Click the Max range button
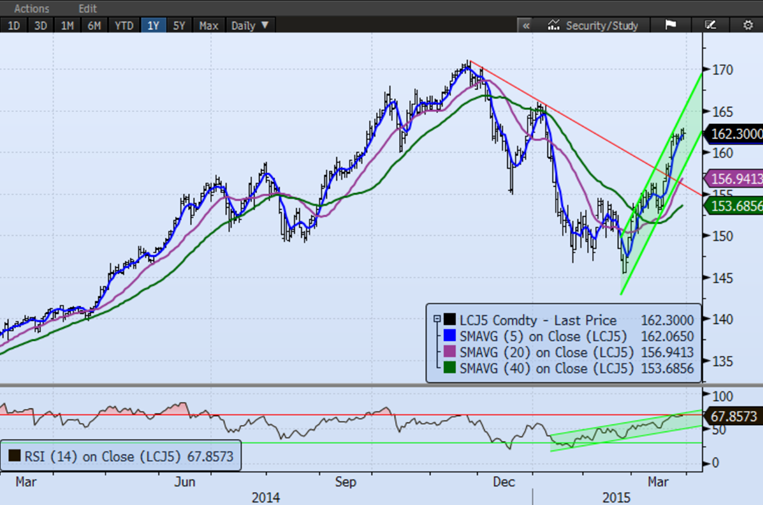Viewport: 763px width, 505px height. click(x=208, y=25)
